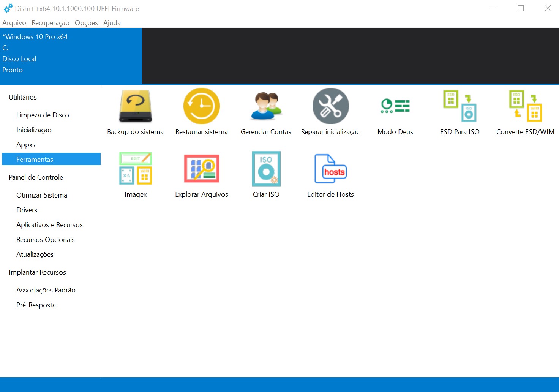The image size is (559, 392).
Task: Click the ESD Para ISO label
Action: [x=460, y=132]
